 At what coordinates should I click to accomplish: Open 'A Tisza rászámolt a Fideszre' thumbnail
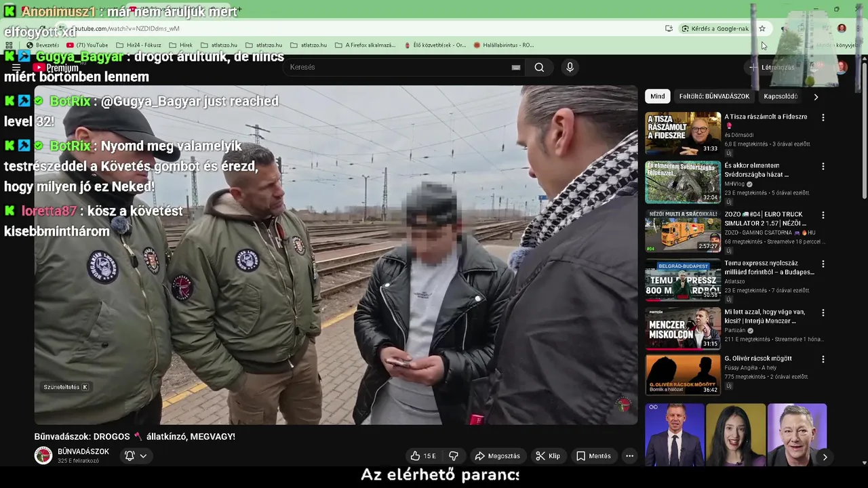point(683,134)
